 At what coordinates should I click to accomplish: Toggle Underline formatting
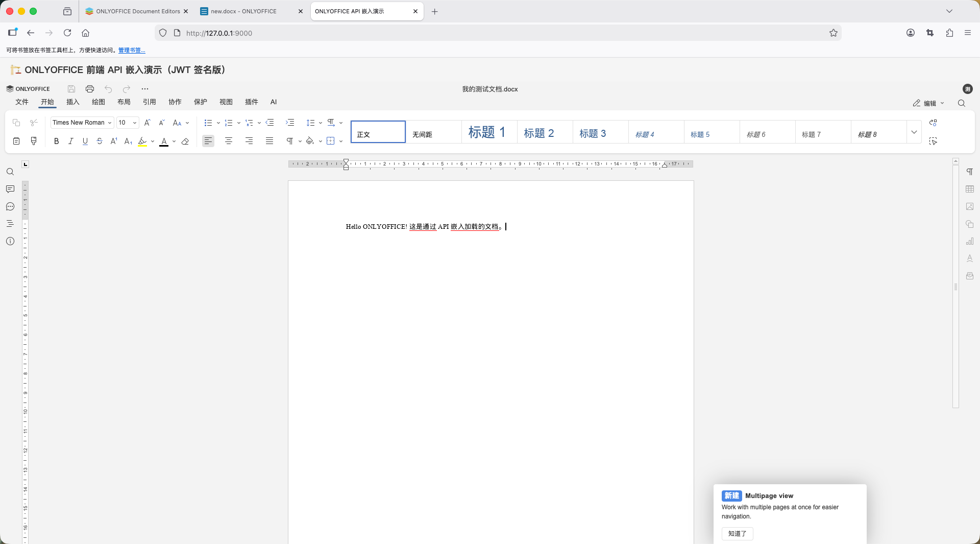pos(85,141)
